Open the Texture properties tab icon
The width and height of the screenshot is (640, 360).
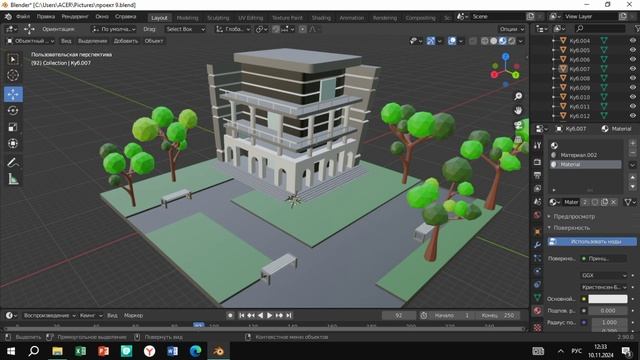pos(538,327)
